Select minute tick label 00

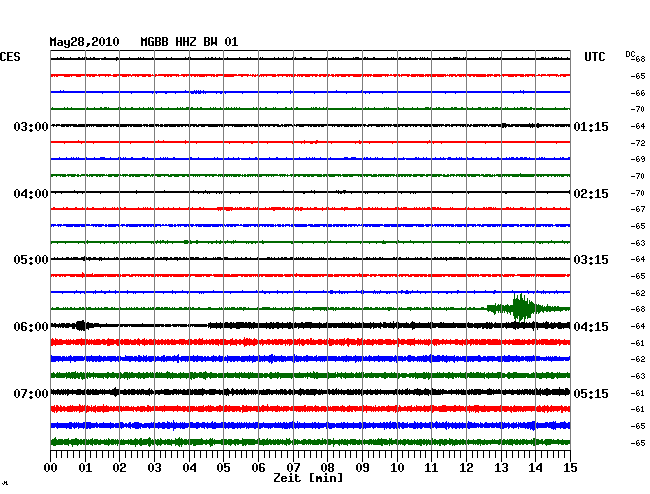51,468
